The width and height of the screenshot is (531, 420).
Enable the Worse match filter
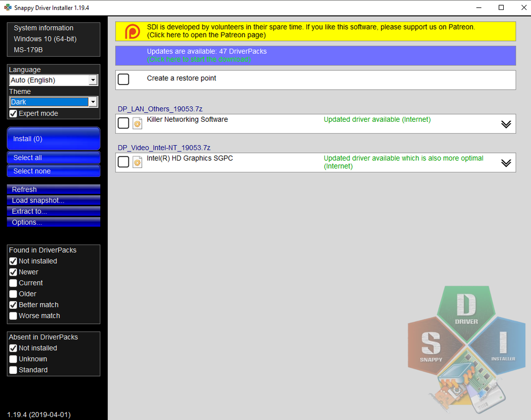point(13,316)
